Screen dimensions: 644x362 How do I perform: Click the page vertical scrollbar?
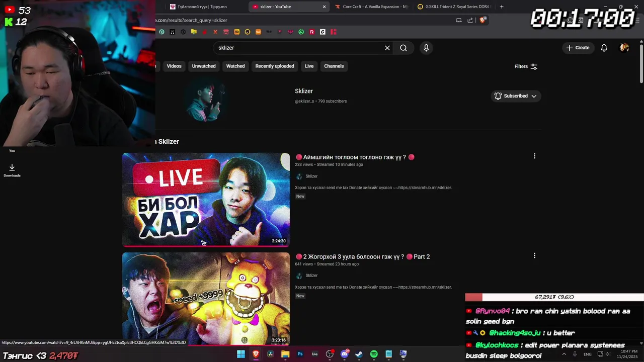point(641,64)
